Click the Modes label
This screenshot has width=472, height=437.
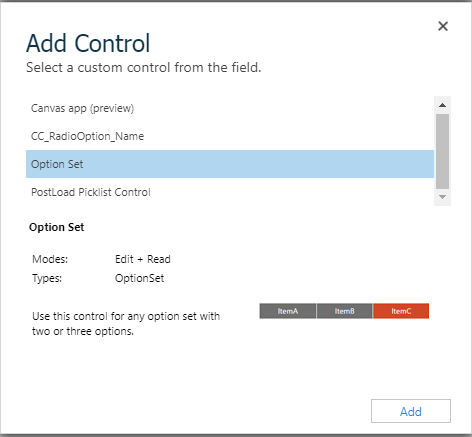50,259
